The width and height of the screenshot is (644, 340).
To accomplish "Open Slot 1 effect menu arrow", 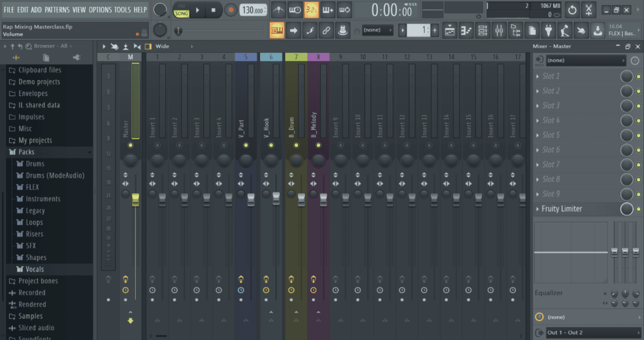I will click(x=537, y=76).
